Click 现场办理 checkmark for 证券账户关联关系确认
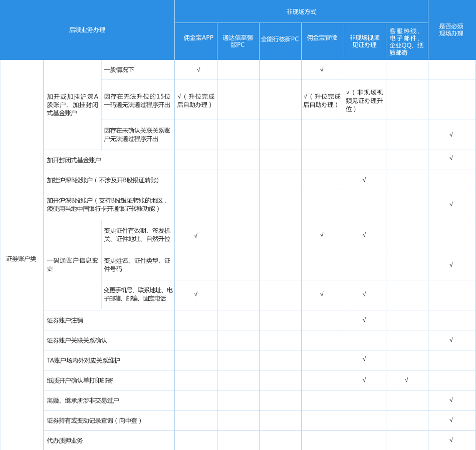476x450 pixels. (451, 339)
